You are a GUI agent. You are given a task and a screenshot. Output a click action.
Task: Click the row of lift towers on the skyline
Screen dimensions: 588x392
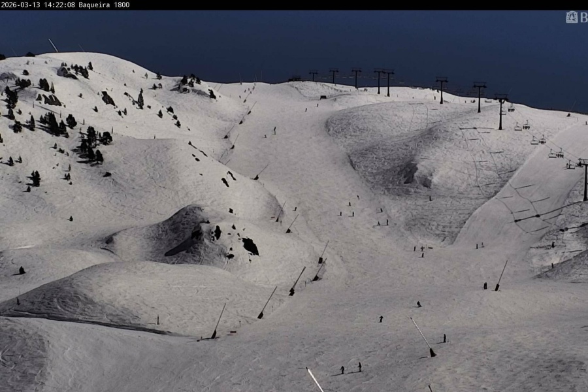point(379,78)
